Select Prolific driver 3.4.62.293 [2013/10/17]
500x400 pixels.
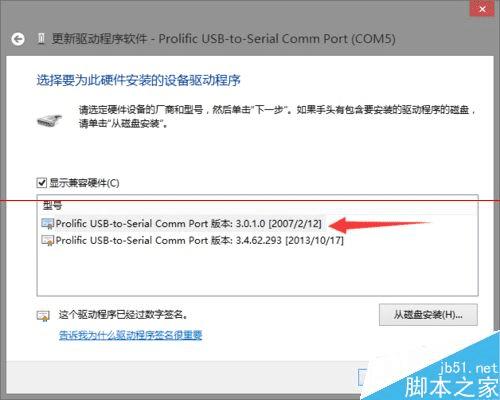tap(192, 240)
